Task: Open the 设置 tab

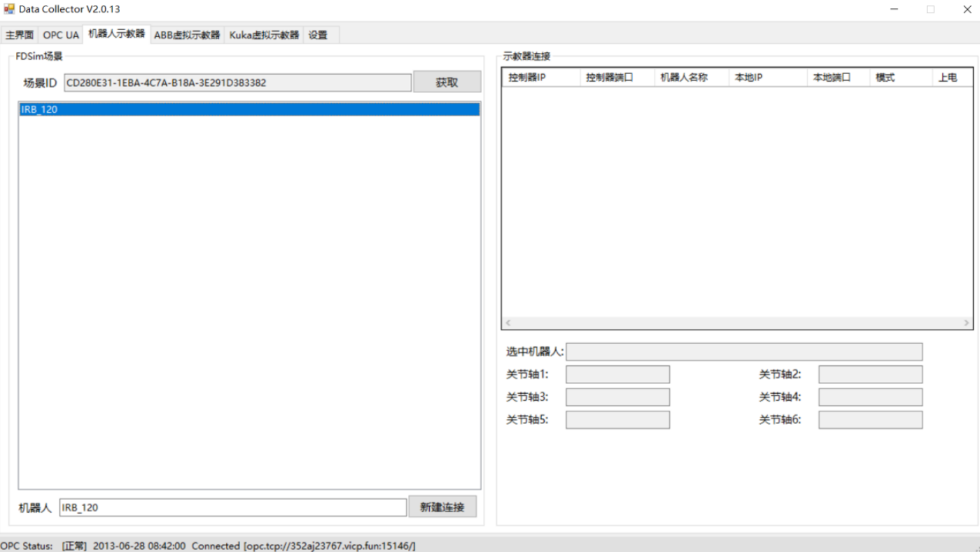Action: 318,35
